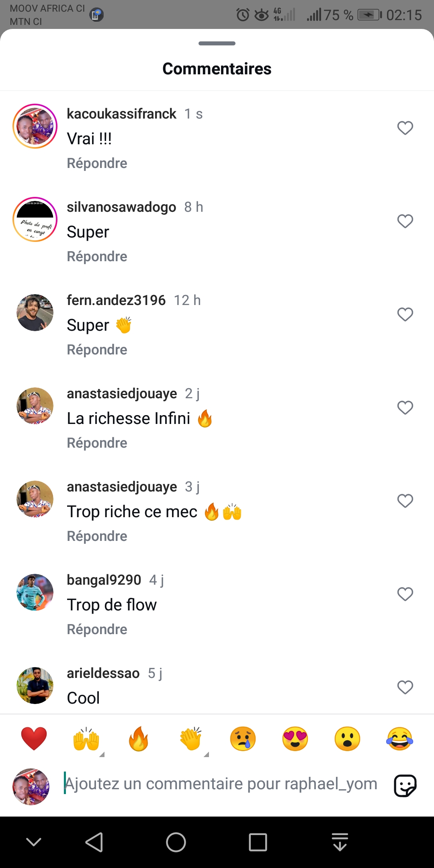Reply to silvanosawadogo's 'Super' comment
Screen dimensions: 434x868
97,256
